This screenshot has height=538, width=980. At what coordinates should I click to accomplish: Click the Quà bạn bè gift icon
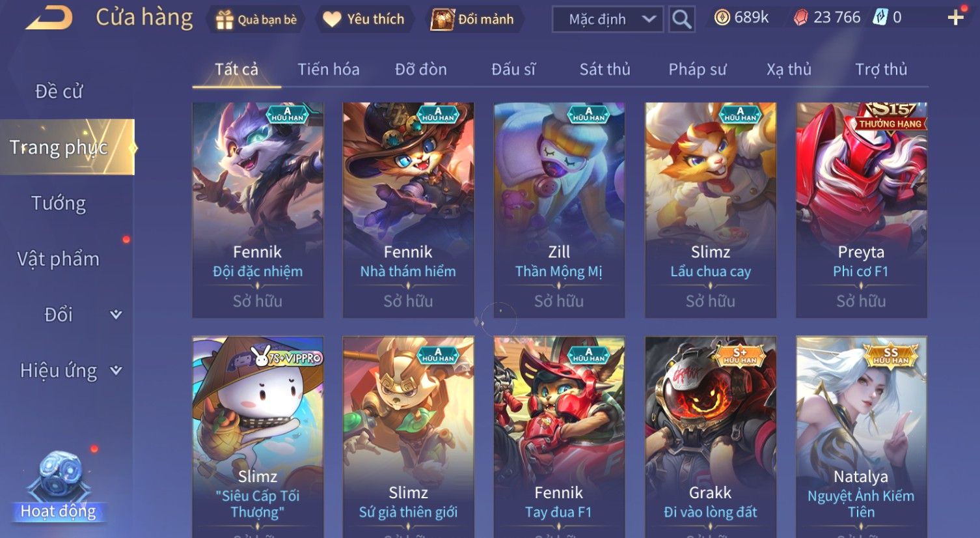(x=225, y=20)
